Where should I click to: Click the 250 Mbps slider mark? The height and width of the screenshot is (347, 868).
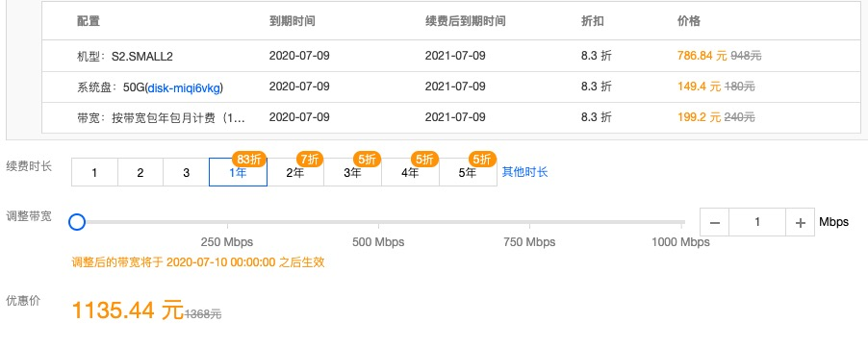pos(227,241)
